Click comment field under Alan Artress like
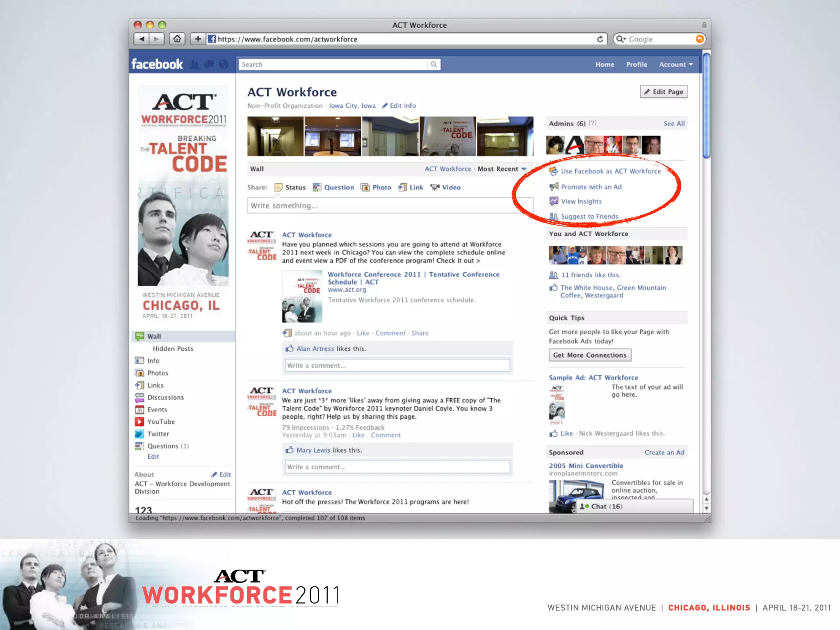 tap(397, 365)
